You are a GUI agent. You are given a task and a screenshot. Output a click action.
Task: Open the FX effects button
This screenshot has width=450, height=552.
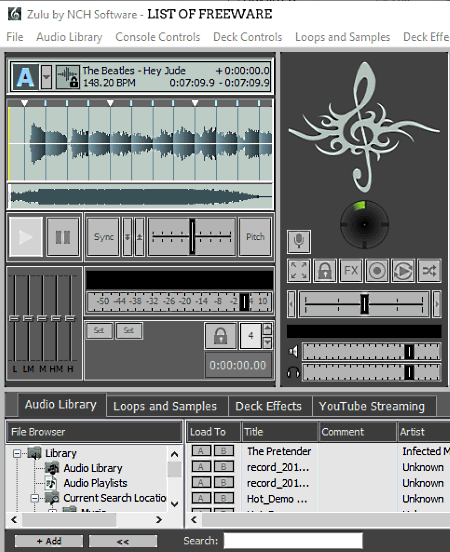[x=351, y=271]
